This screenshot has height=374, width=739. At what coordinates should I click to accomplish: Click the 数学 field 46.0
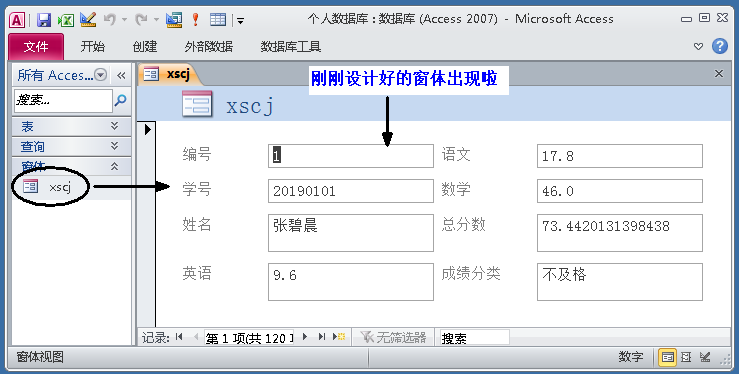click(x=620, y=191)
